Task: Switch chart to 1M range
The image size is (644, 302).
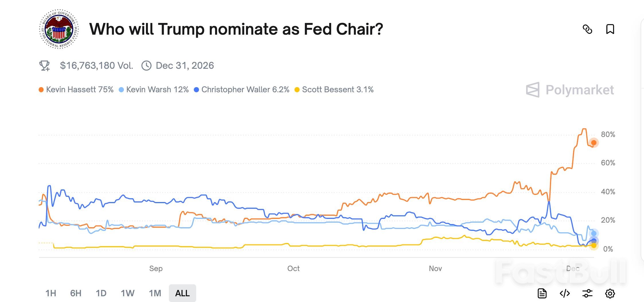Action: pos(155,293)
